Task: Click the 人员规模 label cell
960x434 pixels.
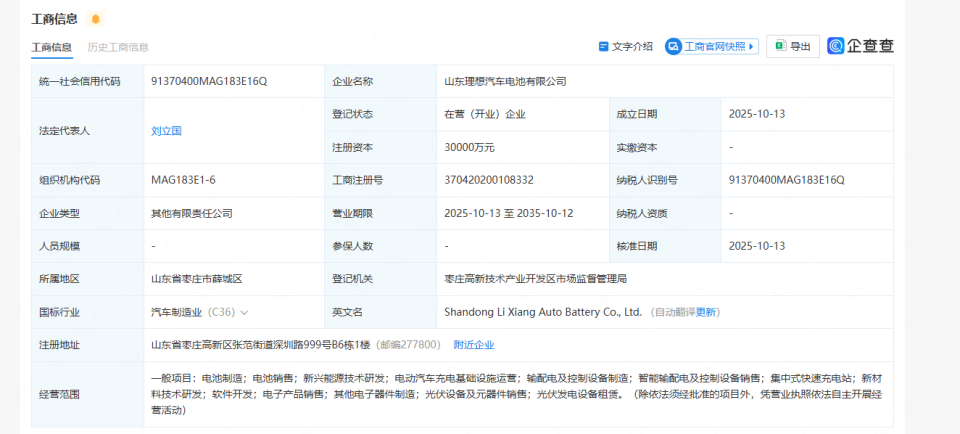Action: pos(88,246)
